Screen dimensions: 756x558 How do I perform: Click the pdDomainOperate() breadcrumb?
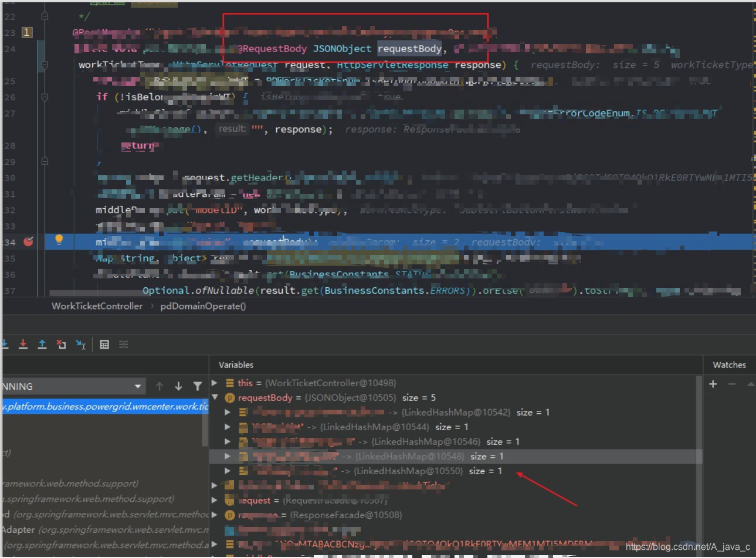[203, 306]
